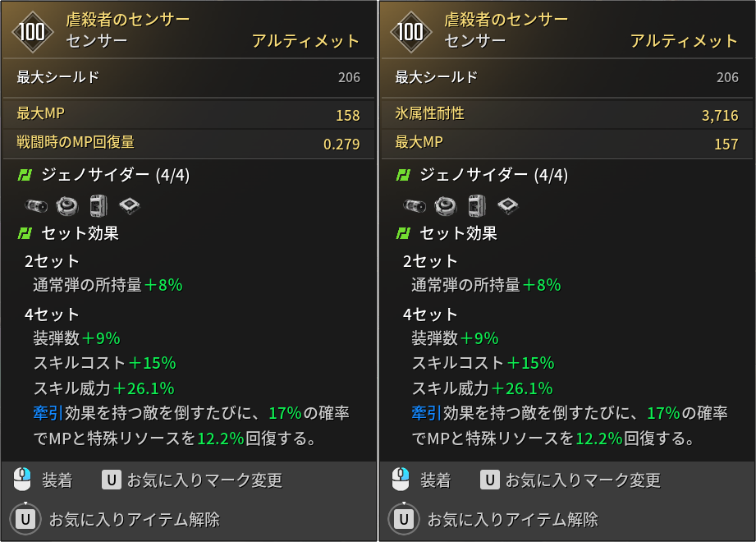
Task: Select the sensor chip set icon in right panel
Action: click(x=508, y=206)
